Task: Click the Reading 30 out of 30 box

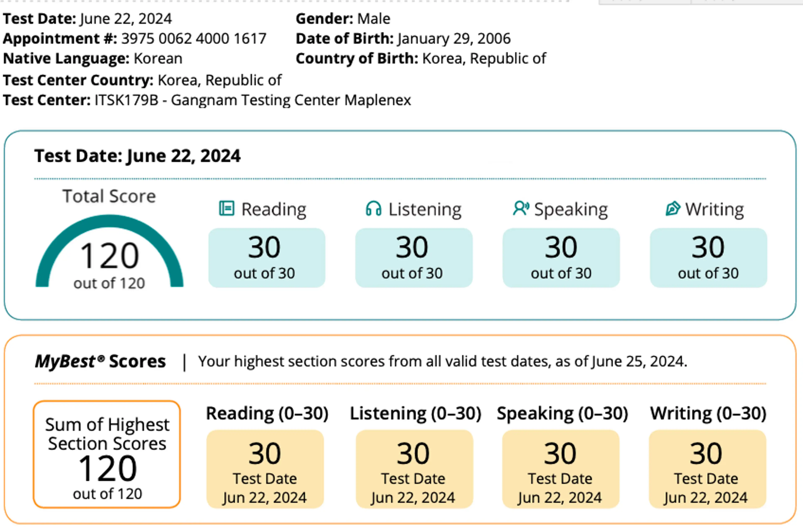Action: coord(267,258)
